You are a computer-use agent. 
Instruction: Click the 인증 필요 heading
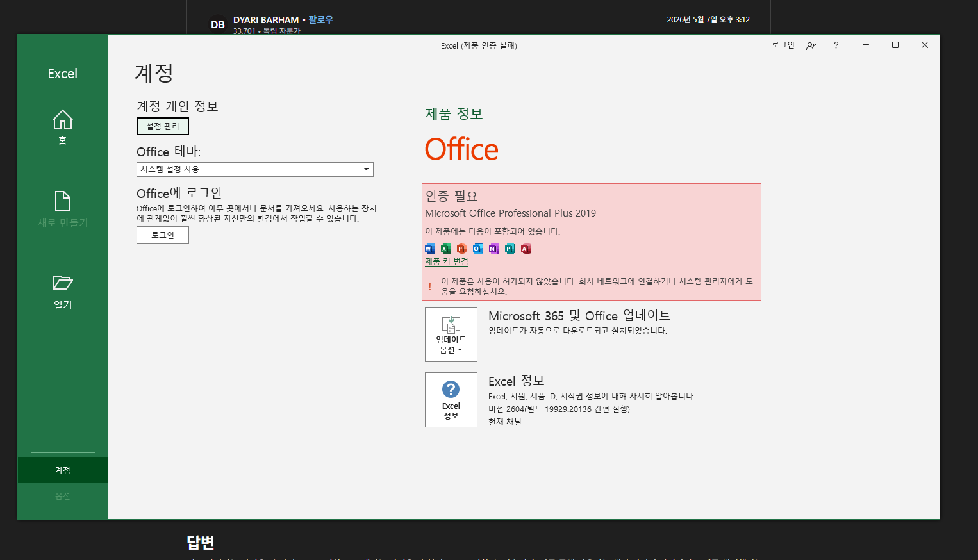(x=451, y=196)
